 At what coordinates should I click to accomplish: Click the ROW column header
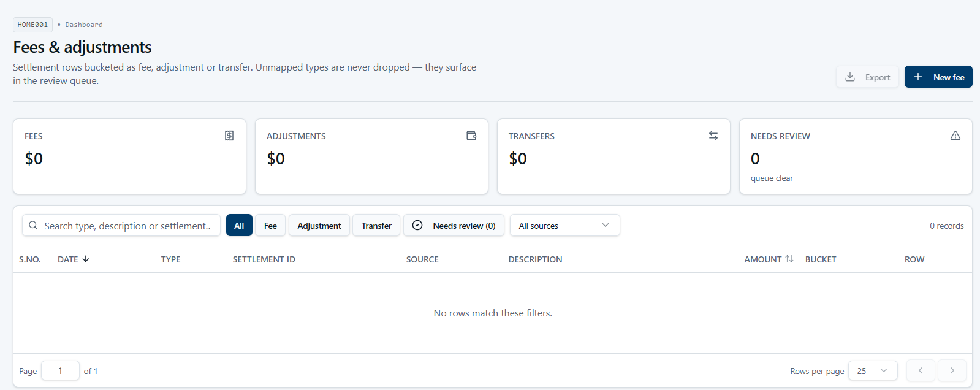[x=914, y=259]
